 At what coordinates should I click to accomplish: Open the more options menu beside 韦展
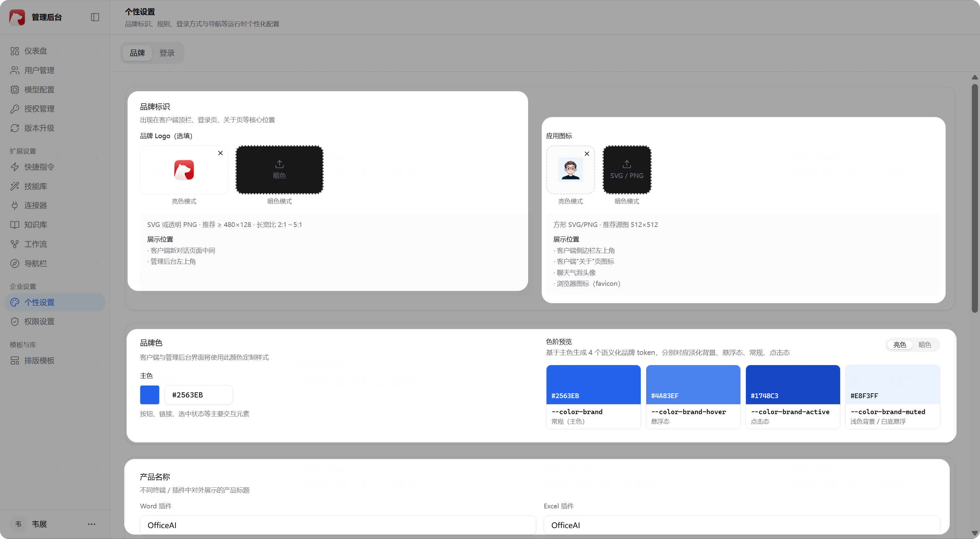(x=92, y=524)
